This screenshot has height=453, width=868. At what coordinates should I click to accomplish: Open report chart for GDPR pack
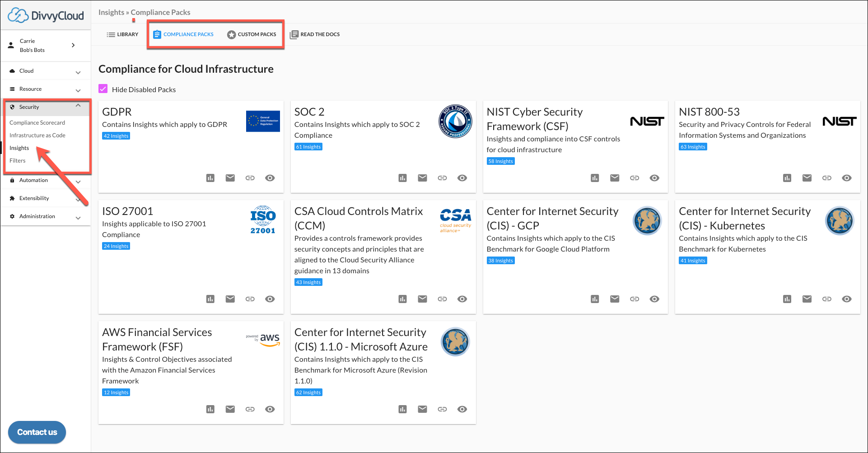(x=210, y=178)
